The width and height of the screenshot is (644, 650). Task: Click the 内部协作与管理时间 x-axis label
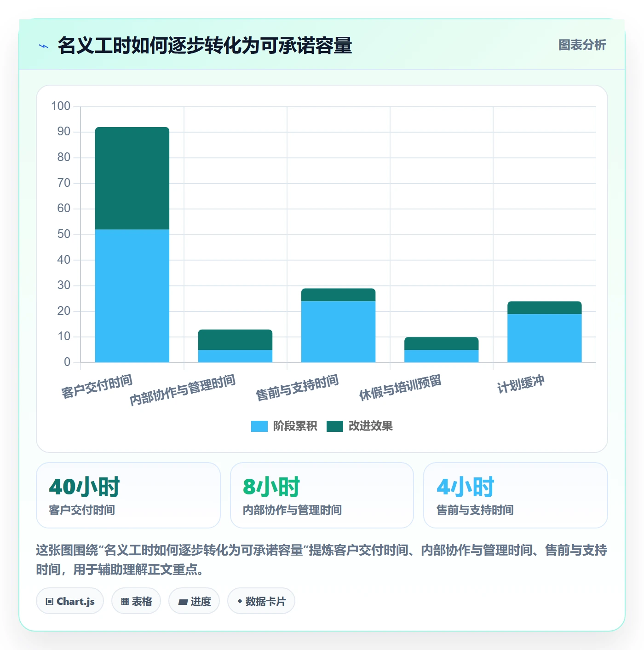coord(183,390)
